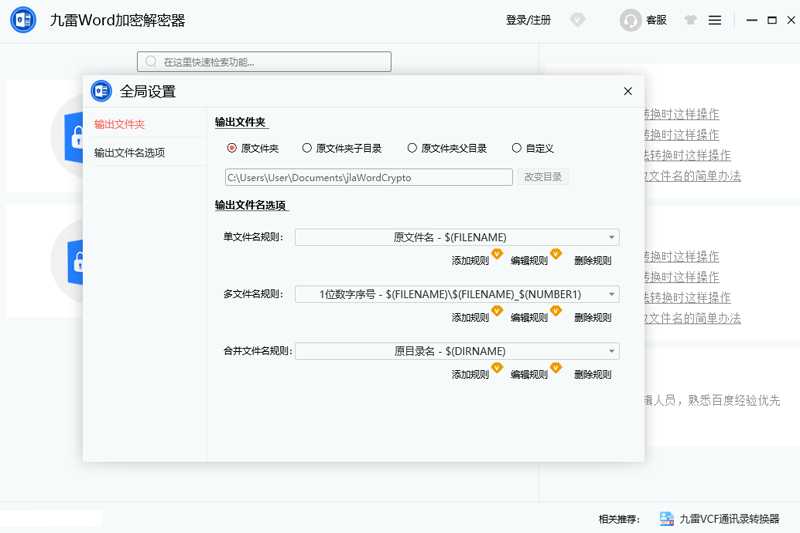Click the search magnifier icon
Screen dimensions: 800x533
click(151, 62)
